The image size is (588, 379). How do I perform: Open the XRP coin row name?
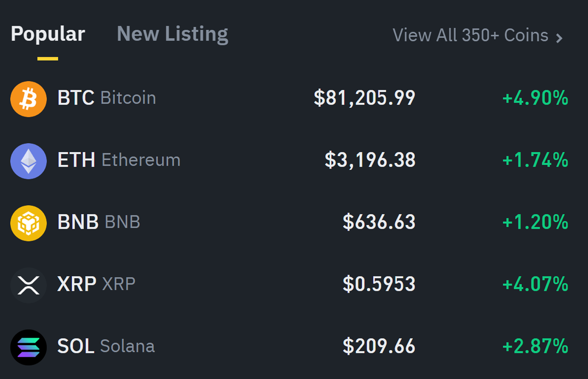point(96,284)
